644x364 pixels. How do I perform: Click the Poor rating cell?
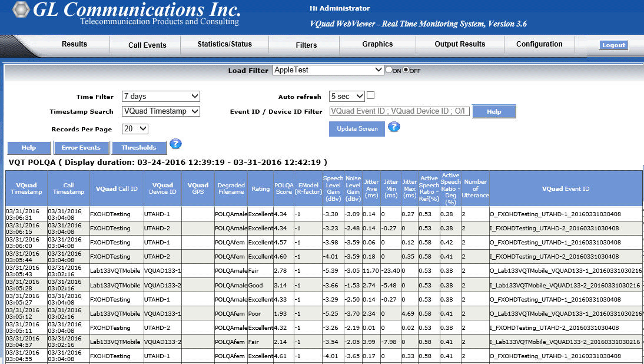[261, 313]
